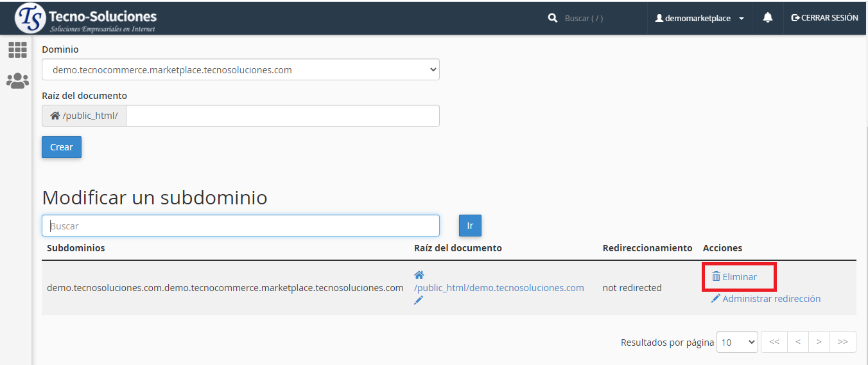Open the Dominio dropdown
This screenshot has height=365, width=868.
(241, 69)
